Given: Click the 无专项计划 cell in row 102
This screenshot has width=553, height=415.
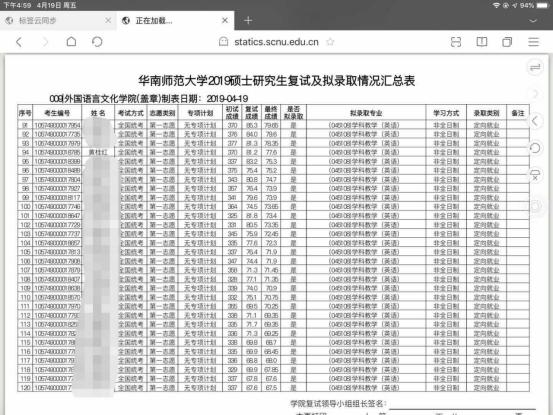Looking at the screenshot, I should coord(200,225).
